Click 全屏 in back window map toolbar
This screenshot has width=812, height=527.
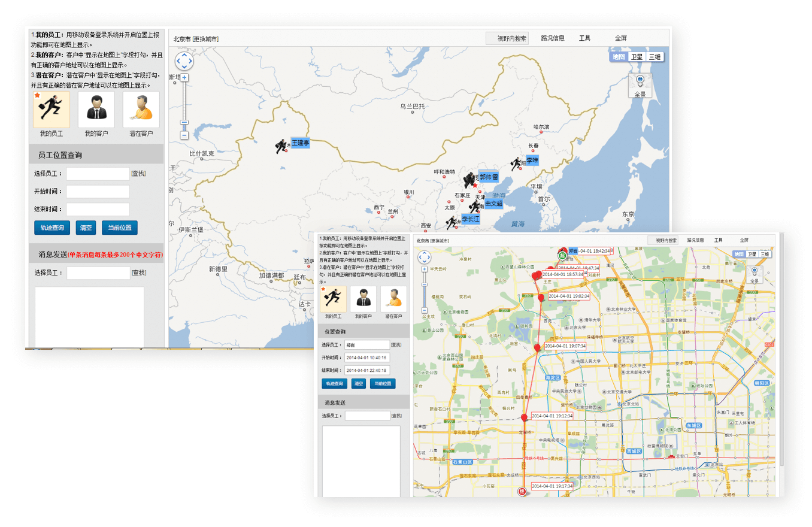pos(621,38)
